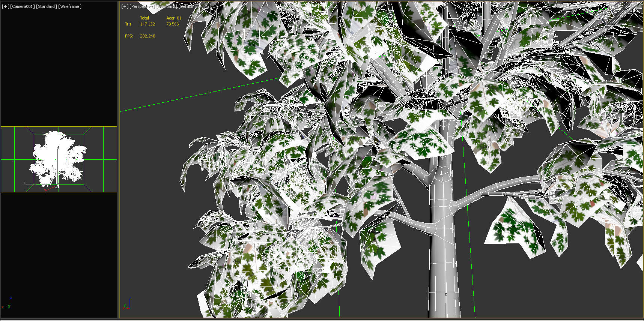The image size is (644, 321).
Task: Open the Standard menu in the Perspective viewport
Action: 167,6
